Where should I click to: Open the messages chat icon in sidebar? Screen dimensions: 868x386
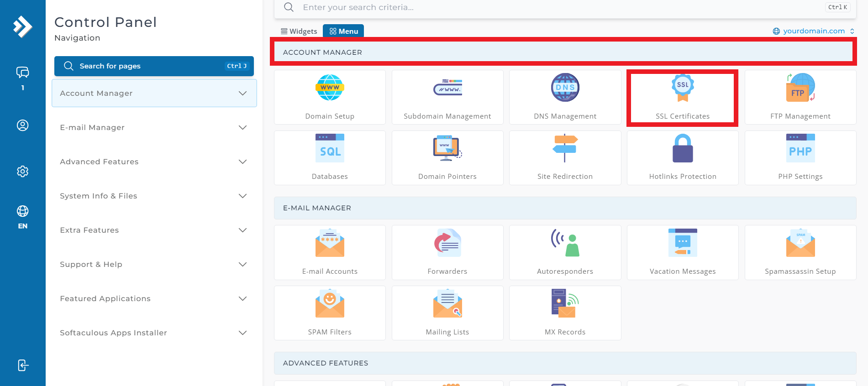pos(23,73)
